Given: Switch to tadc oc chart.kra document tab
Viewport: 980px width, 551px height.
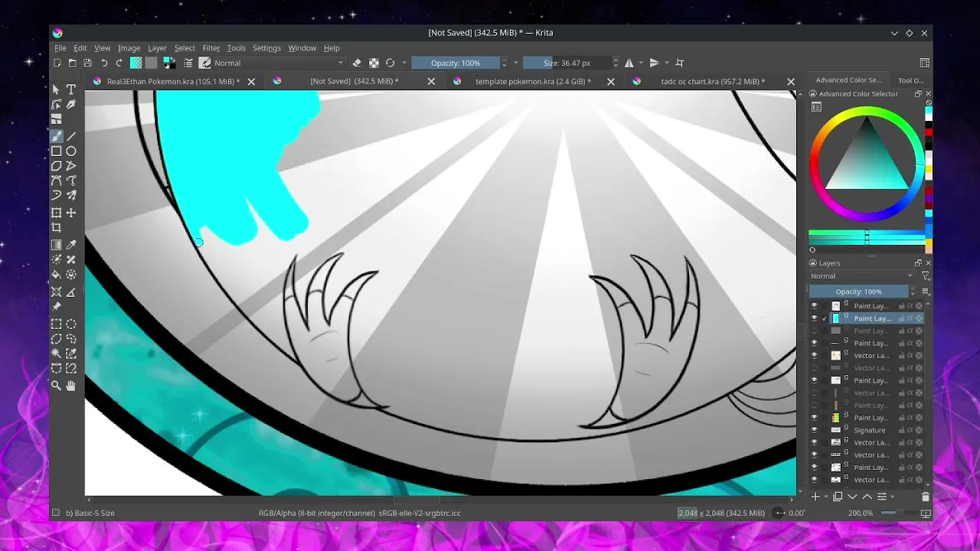Looking at the screenshot, I should click(714, 81).
